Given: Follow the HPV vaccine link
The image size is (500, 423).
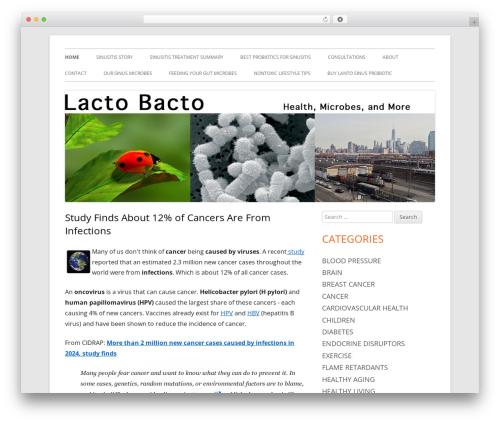Looking at the screenshot, I should 227,313.
